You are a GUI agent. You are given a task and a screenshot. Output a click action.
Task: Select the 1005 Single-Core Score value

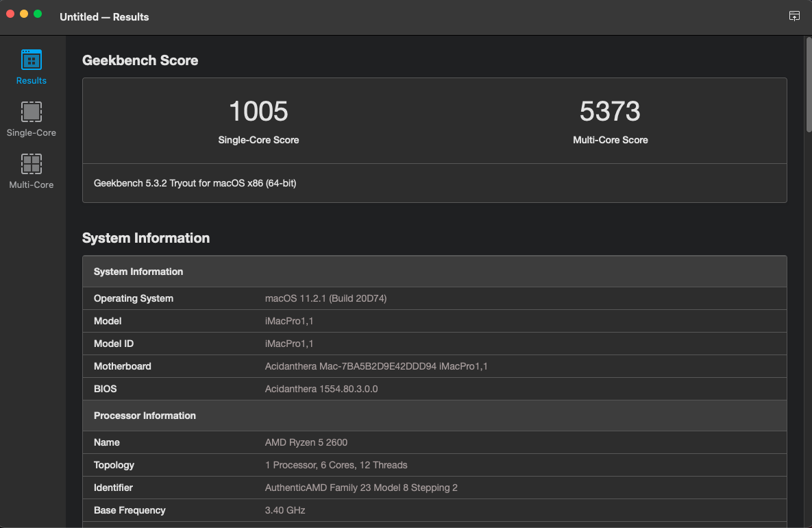click(x=258, y=111)
